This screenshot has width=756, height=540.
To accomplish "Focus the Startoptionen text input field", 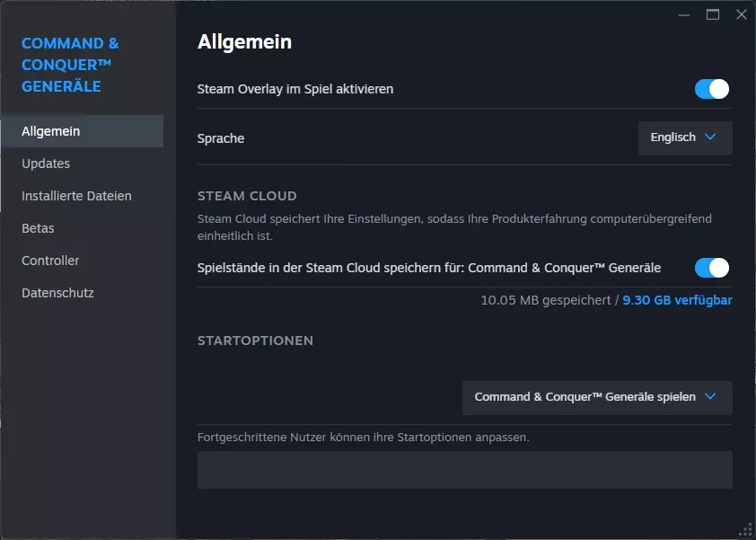I will (x=465, y=470).
